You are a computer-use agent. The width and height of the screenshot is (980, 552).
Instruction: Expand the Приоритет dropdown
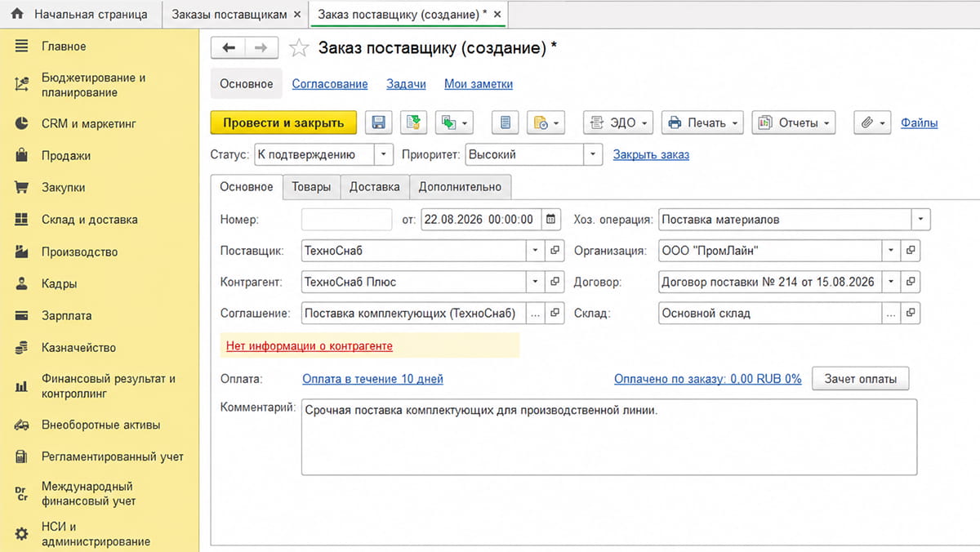click(x=593, y=154)
